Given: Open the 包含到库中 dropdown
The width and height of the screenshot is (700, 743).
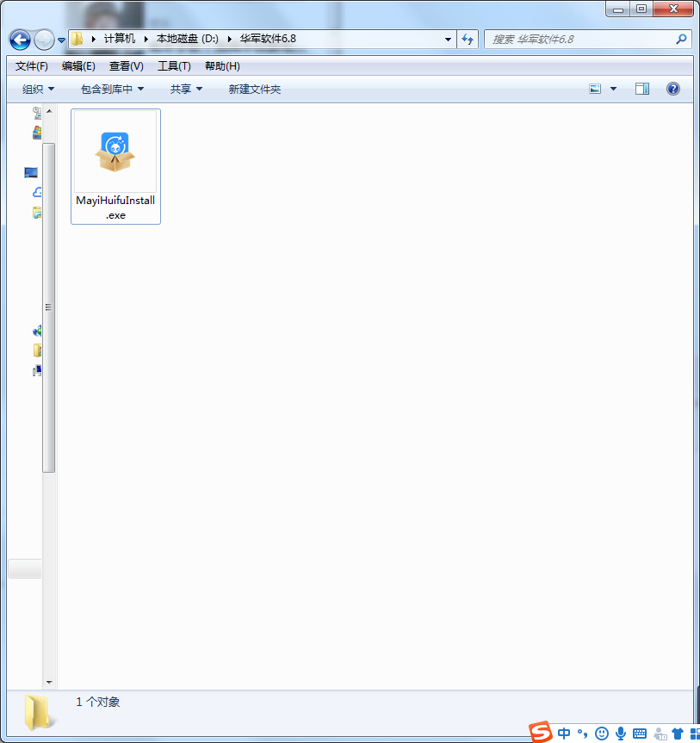Looking at the screenshot, I should [112, 89].
